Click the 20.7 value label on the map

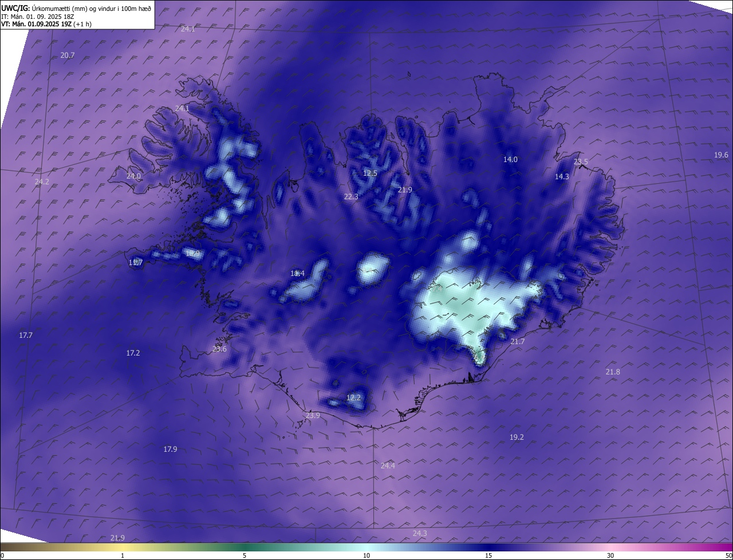click(67, 55)
